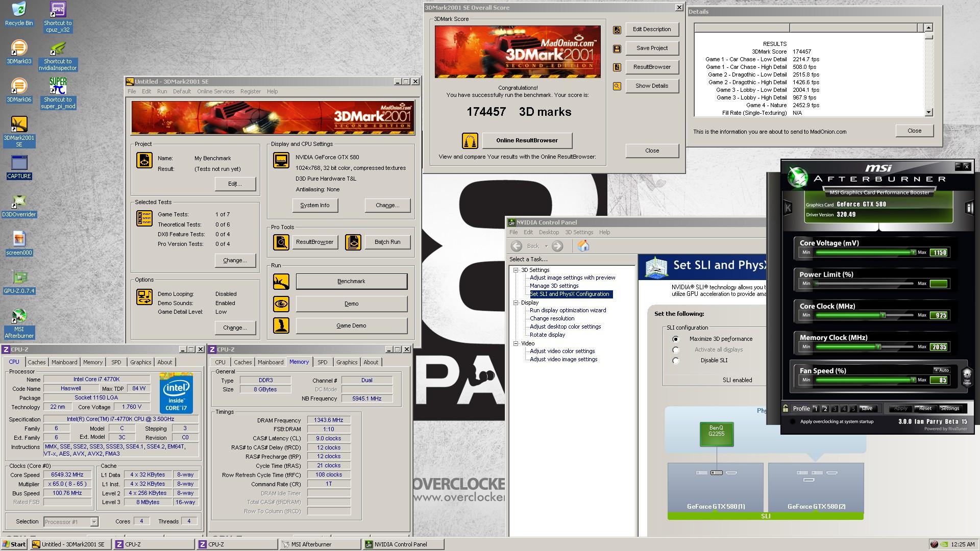This screenshot has width=980, height=551.
Task: Open the Processor selection dropdown
Action: point(94,522)
